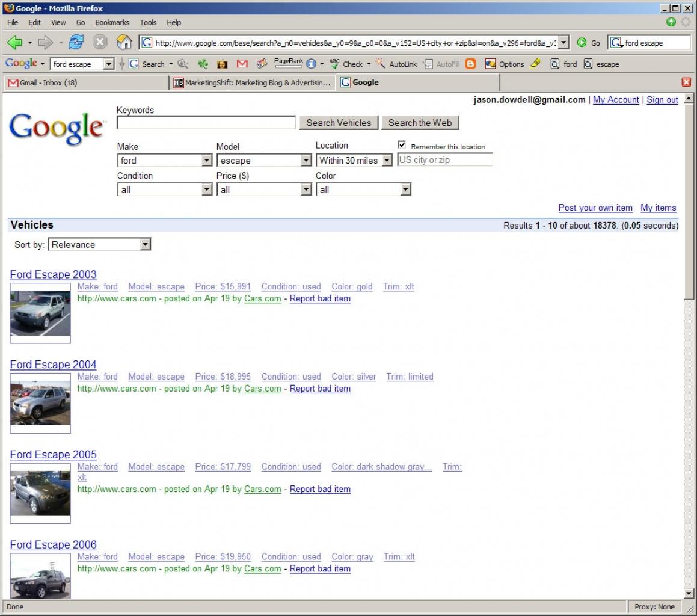
Task: Open the Home page icon
Action: [x=124, y=42]
